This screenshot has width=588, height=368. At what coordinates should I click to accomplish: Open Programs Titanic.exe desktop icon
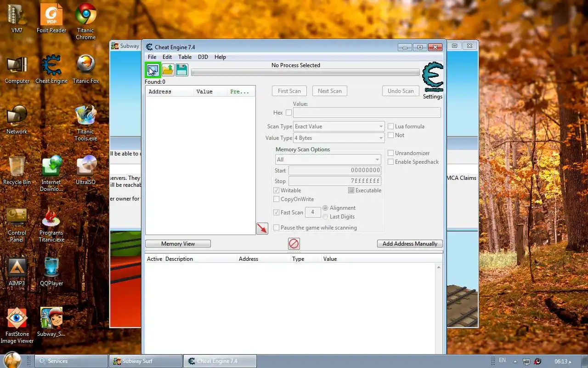coord(51,224)
